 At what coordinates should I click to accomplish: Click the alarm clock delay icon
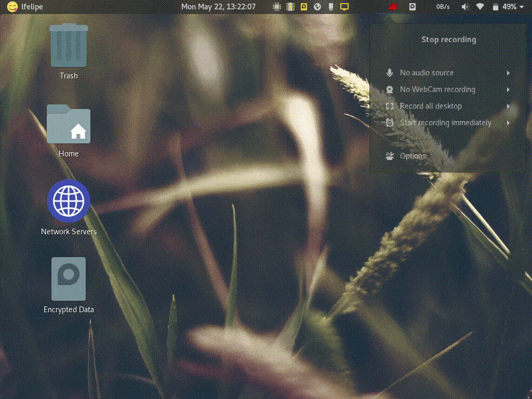pos(390,123)
